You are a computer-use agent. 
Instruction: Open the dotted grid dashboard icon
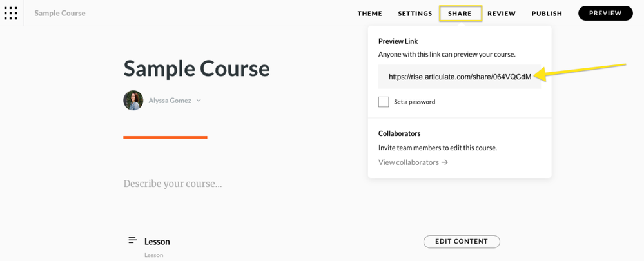click(11, 13)
